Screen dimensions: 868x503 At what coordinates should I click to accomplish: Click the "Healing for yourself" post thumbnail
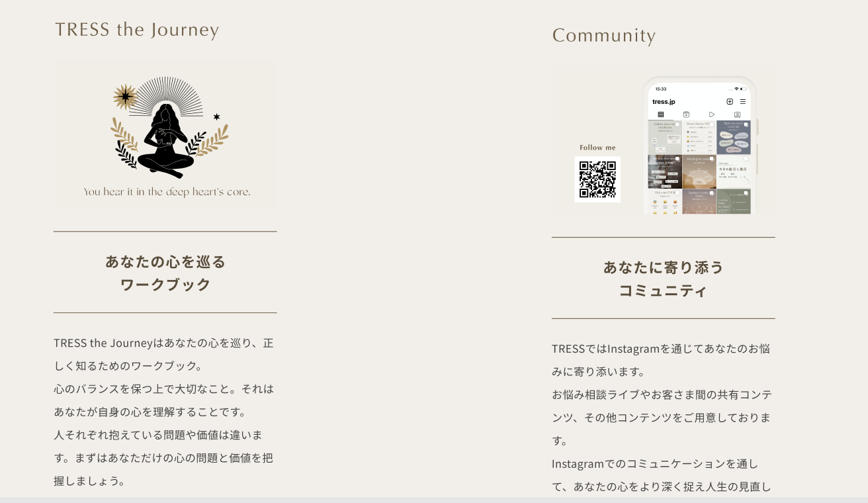699,172
